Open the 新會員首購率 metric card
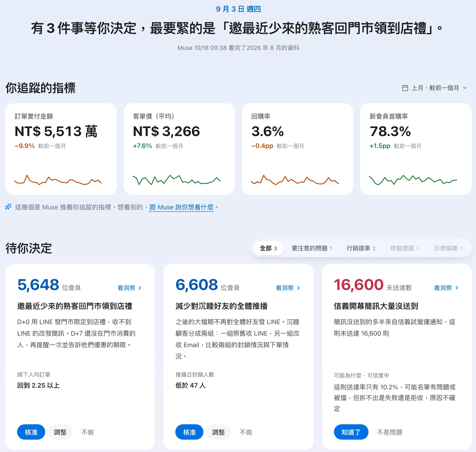 pyautogui.click(x=415, y=149)
